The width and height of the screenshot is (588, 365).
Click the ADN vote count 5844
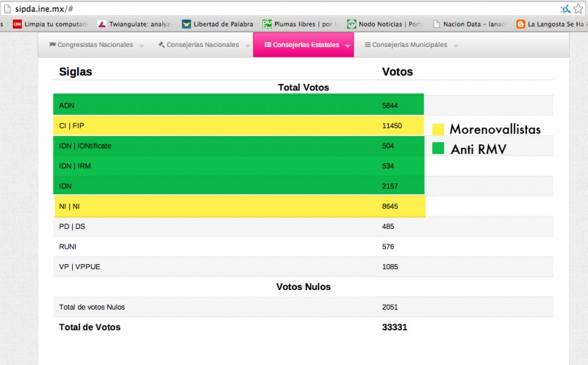click(390, 105)
